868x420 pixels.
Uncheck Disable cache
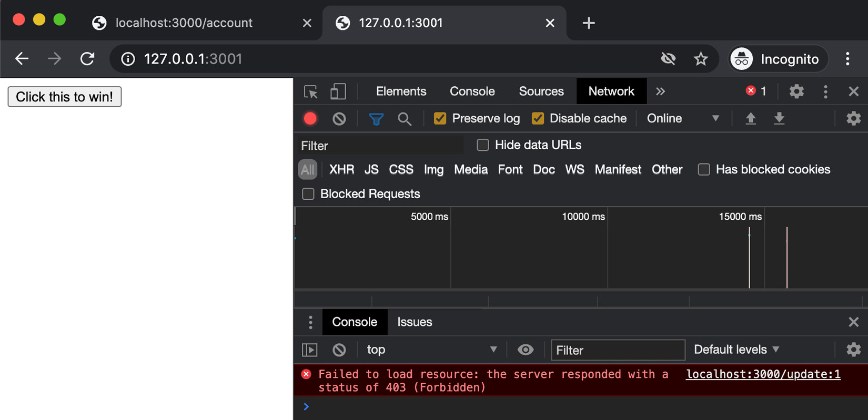(538, 119)
